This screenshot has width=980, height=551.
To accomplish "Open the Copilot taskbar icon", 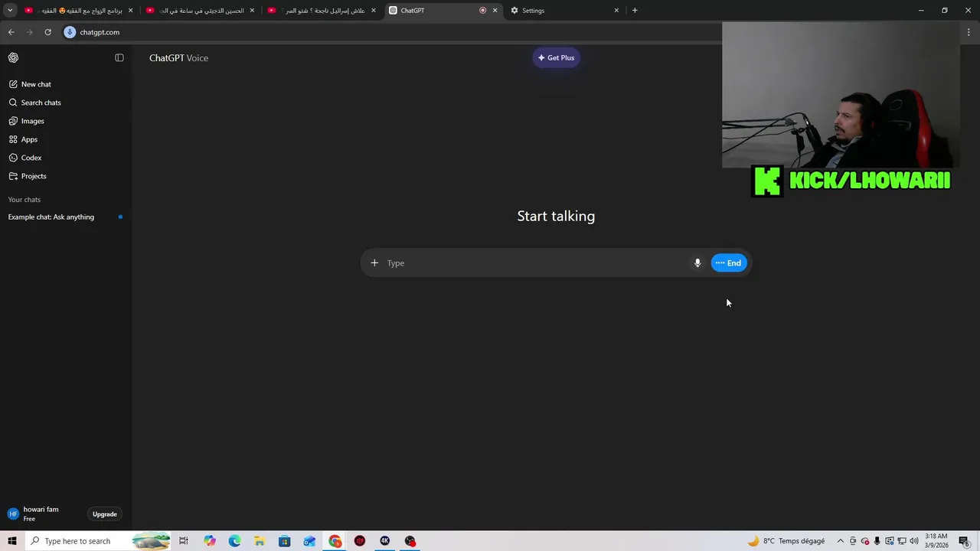I will point(210,541).
